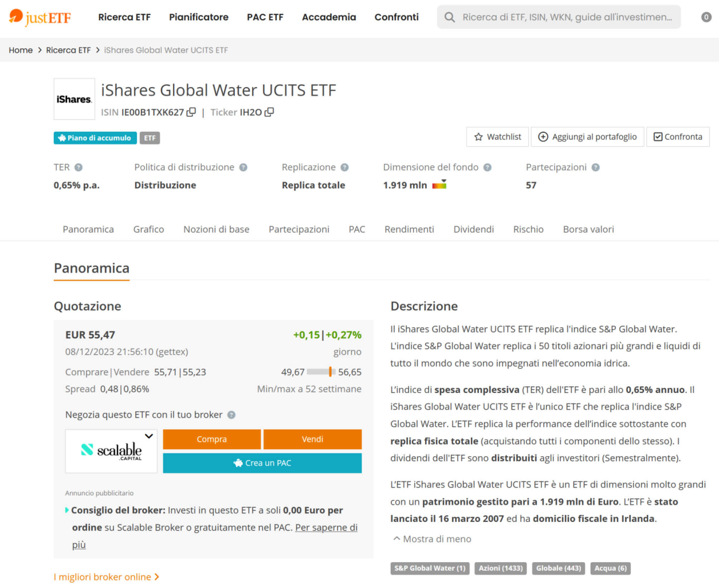Viewport: 719px width, 588px height.
Task: Open the Pianificatore menu
Action: pyautogui.click(x=198, y=17)
